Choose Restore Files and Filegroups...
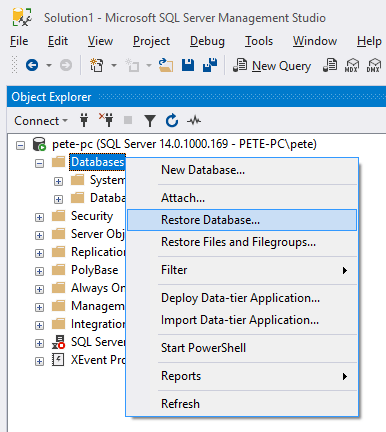Screen dimensions: 386x432 (x=242, y=242)
